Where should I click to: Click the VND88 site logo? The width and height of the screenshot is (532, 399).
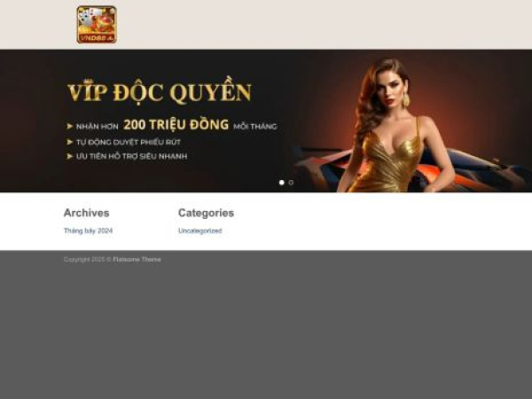coord(97,25)
